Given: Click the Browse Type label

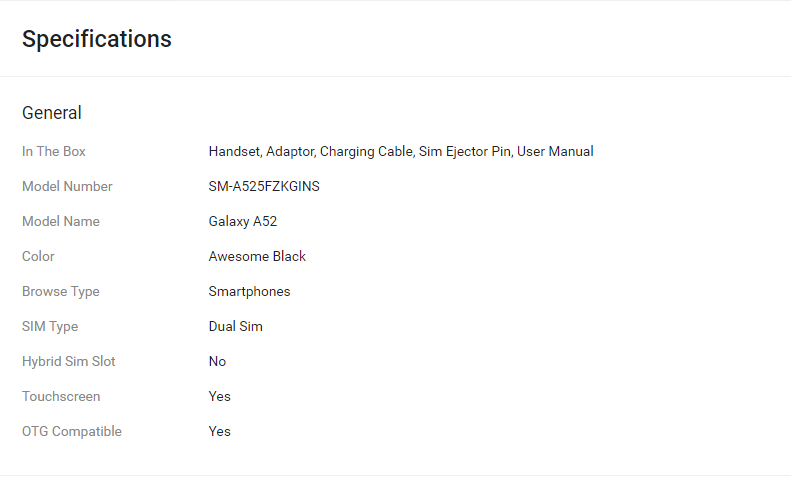Looking at the screenshot, I should pyautogui.click(x=61, y=291).
